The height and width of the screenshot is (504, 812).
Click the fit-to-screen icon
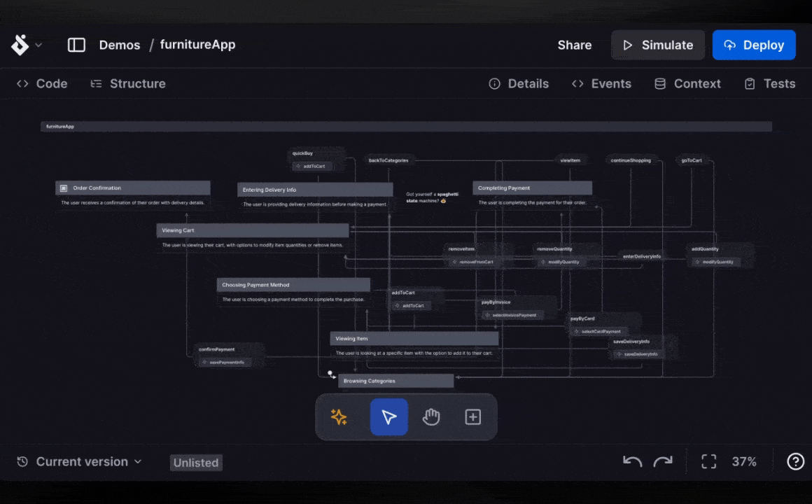click(x=708, y=461)
